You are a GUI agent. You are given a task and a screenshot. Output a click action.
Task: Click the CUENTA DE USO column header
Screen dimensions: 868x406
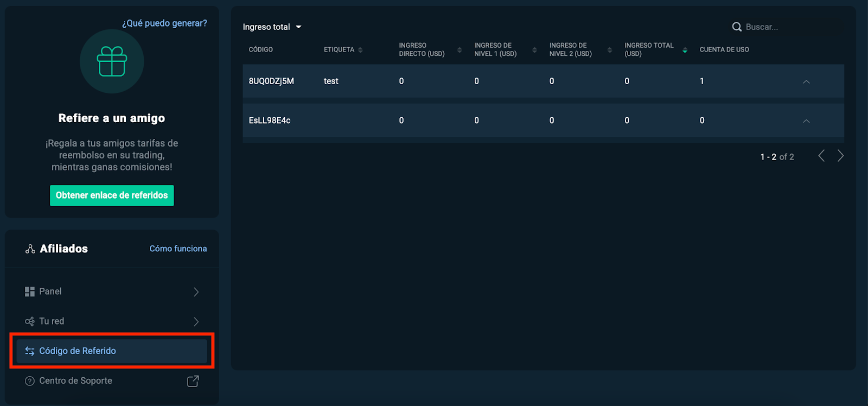[724, 49]
